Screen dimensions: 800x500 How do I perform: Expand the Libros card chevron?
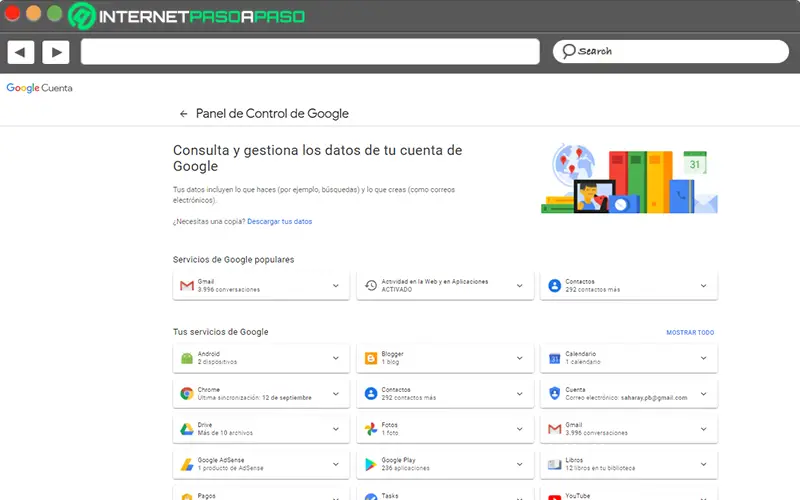[703, 464]
